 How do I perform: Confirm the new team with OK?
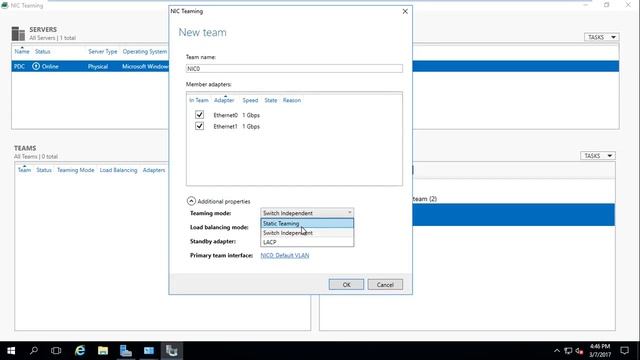346,284
